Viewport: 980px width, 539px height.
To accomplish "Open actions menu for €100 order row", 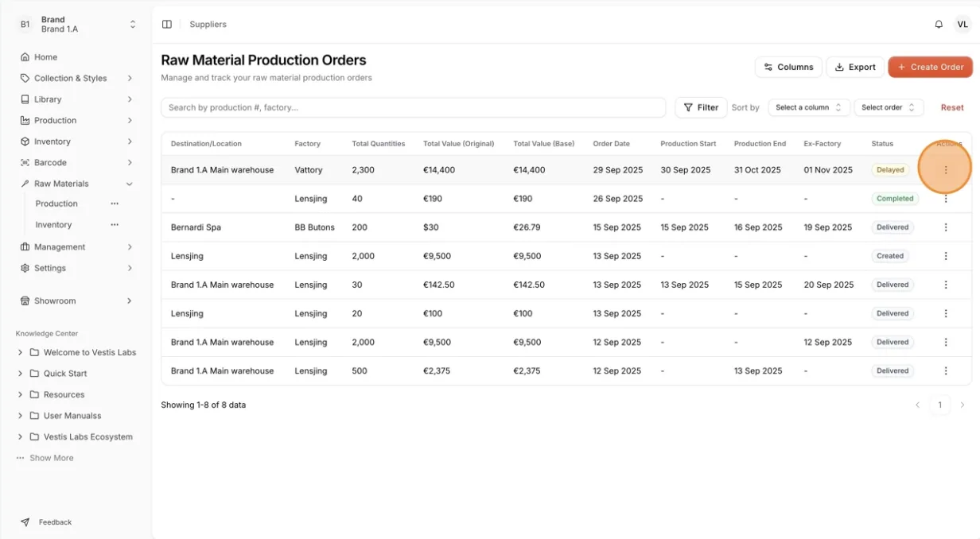I will point(946,313).
